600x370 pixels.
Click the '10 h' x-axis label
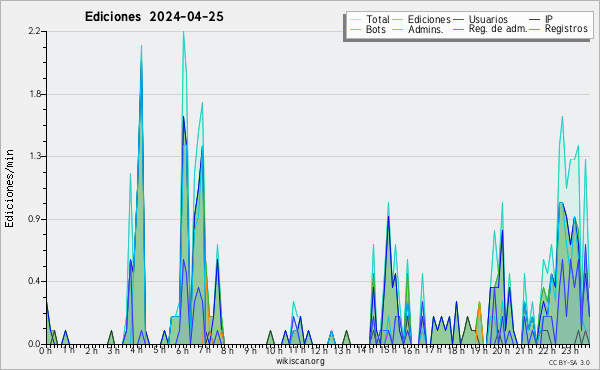tap(274, 350)
